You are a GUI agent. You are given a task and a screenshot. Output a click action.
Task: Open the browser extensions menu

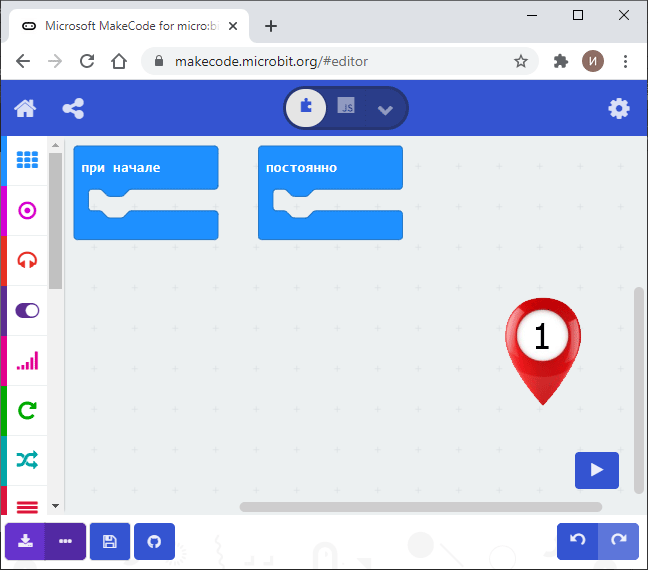pyautogui.click(x=560, y=61)
